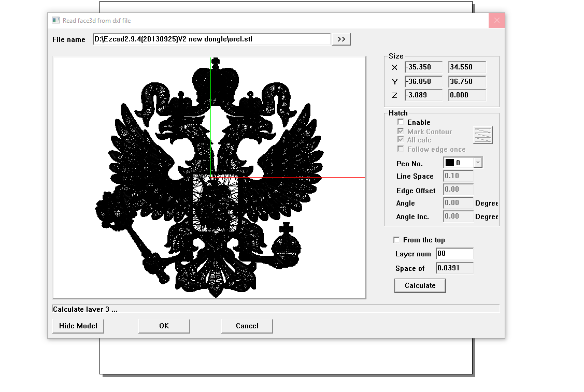
Task: Enable the Hatch checkbox
Action: tap(401, 122)
